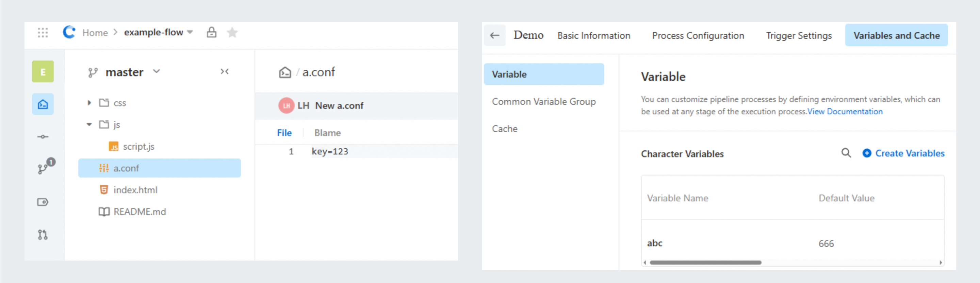Viewport: 980px width, 283px height.
Task: Select index.html in the file tree
Action: click(135, 190)
